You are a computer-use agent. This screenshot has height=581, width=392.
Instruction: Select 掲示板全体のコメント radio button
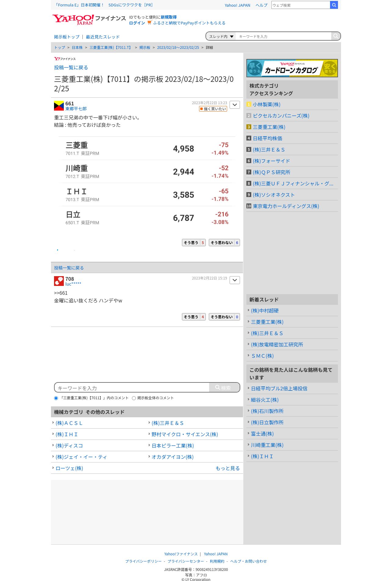(x=134, y=398)
